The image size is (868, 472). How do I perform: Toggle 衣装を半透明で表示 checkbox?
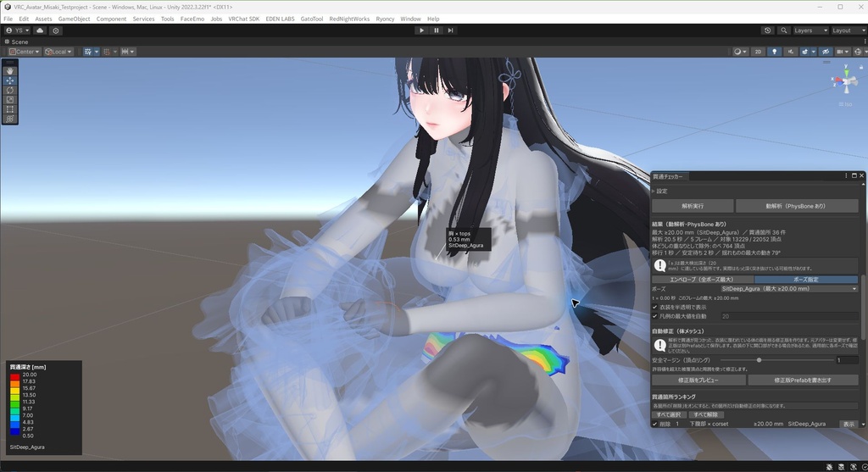tap(655, 307)
